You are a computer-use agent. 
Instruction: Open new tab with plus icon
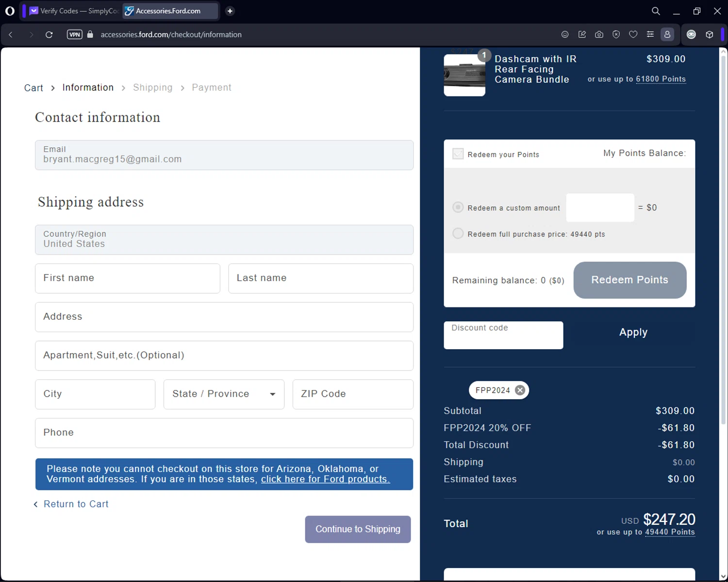point(230,11)
